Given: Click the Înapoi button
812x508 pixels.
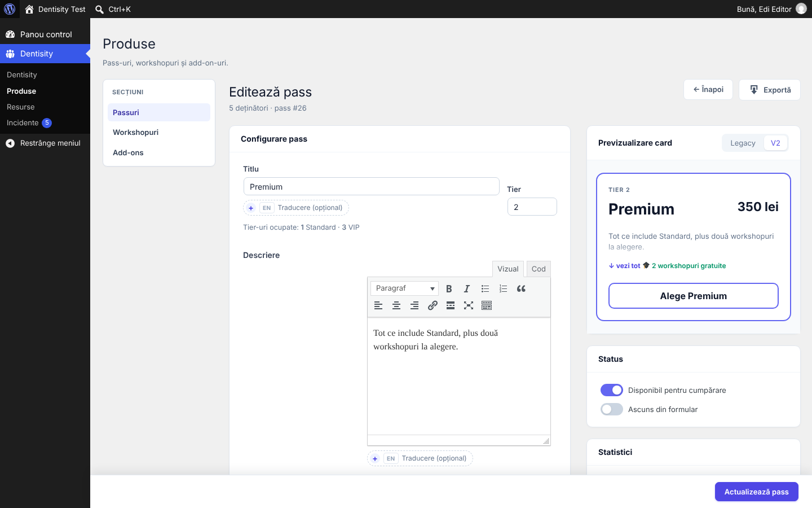Looking at the screenshot, I should (x=708, y=90).
